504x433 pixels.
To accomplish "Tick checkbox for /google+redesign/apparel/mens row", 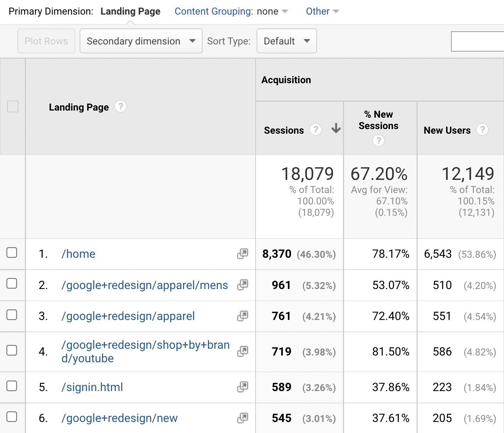I will click(12, 283).
